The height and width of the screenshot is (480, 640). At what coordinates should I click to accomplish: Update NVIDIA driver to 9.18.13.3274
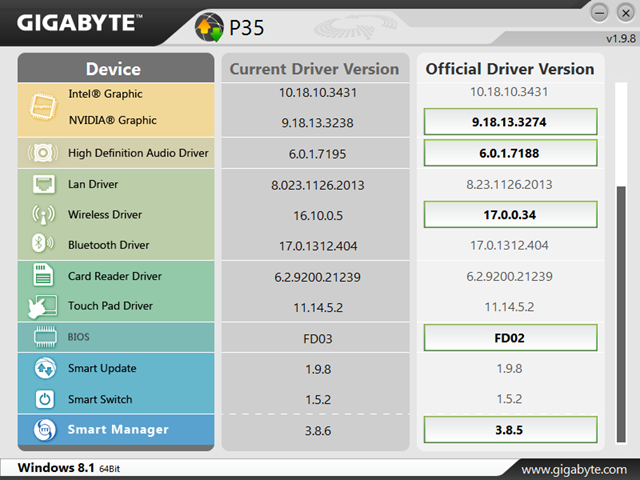click(510, 122)
